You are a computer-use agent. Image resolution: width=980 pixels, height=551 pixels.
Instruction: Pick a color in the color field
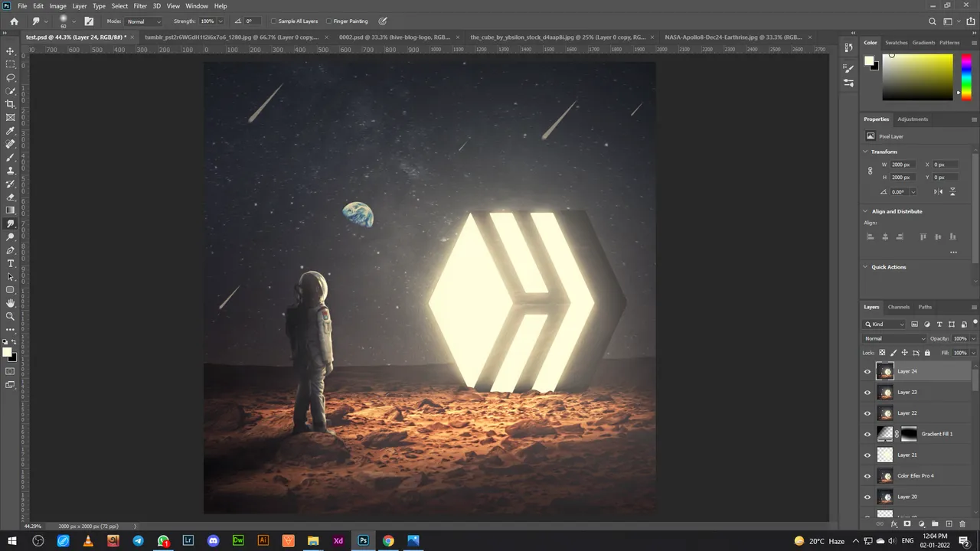[917, 77]
